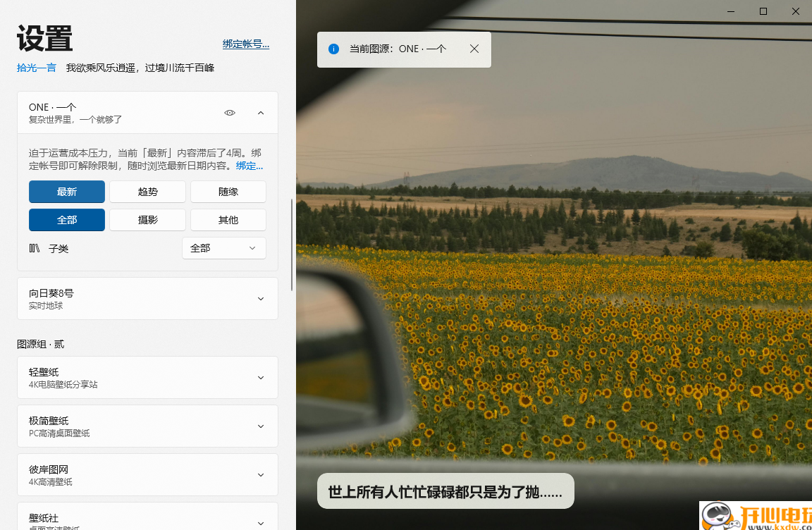
Task: Expand the 轻壁纸 panel
Action: 260,377
